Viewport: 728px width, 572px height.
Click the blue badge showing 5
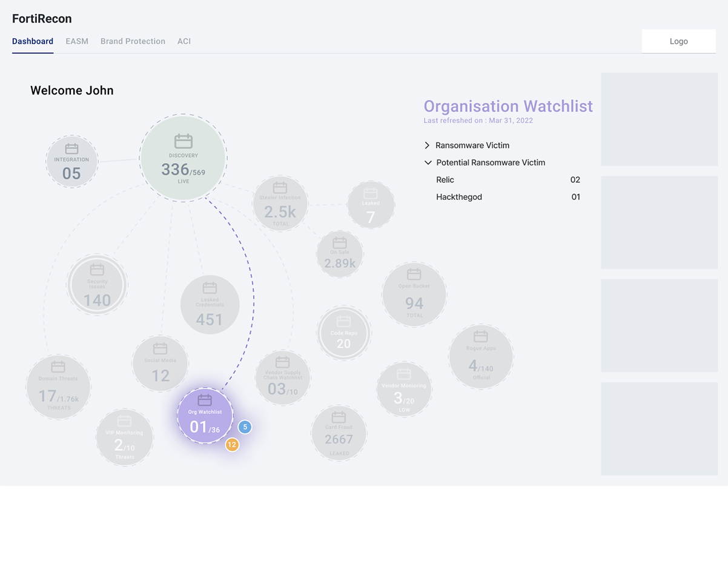245,427
